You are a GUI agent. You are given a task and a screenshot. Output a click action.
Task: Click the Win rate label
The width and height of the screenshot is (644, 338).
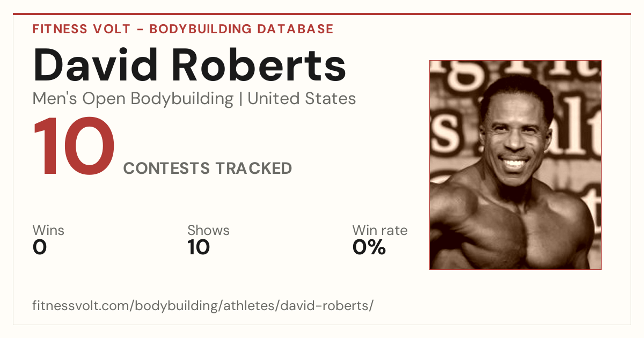click(x=380, y=230)
